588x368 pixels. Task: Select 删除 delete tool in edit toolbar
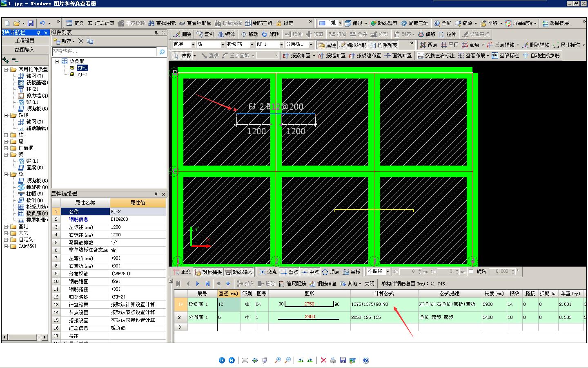pyautogui.click(x=182, y=34)
